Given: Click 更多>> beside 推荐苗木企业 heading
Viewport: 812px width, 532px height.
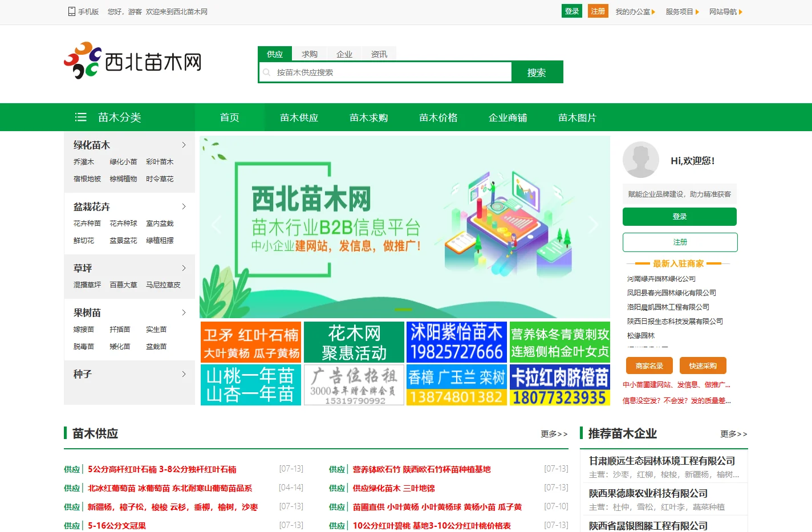Looking at the screenshot, I should pos(734,434).
